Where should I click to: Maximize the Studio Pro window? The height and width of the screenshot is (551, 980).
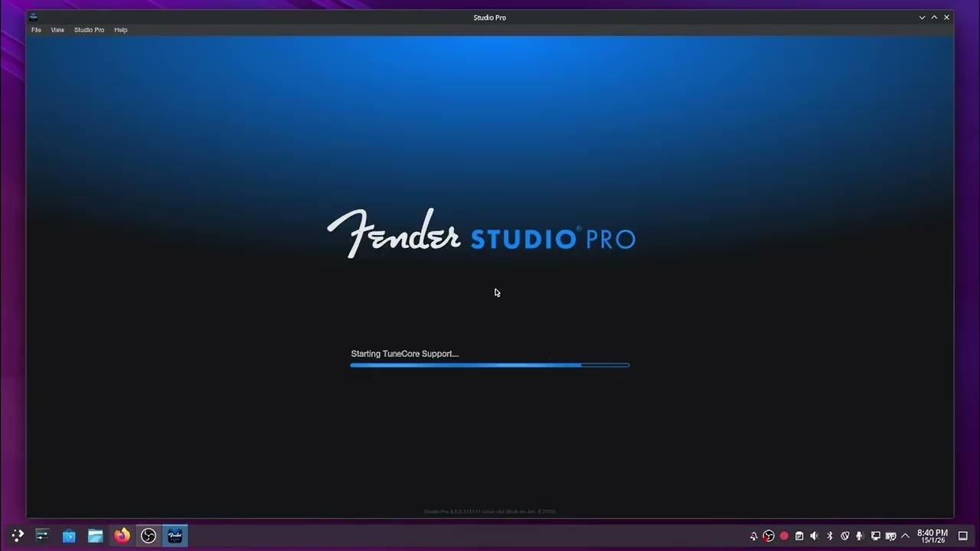coord(934,17)
